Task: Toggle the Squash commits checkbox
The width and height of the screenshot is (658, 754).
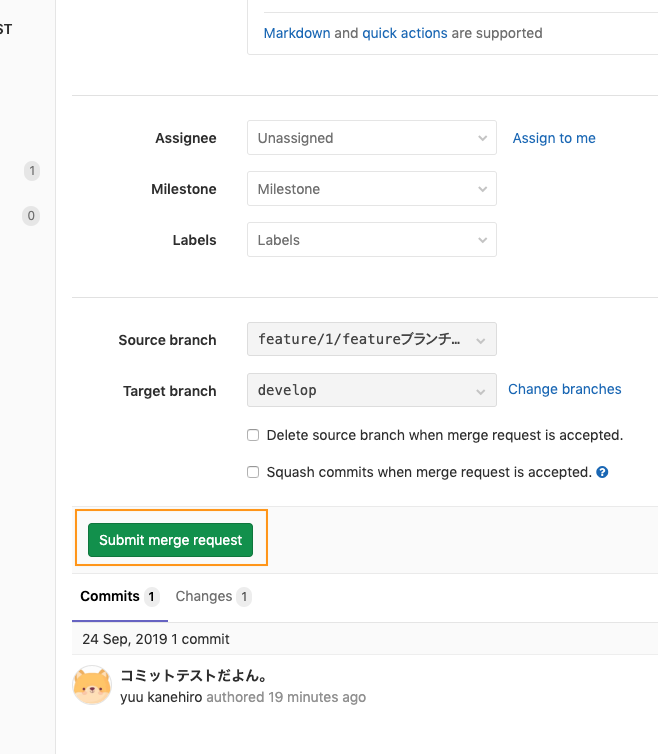Action: 253,472
